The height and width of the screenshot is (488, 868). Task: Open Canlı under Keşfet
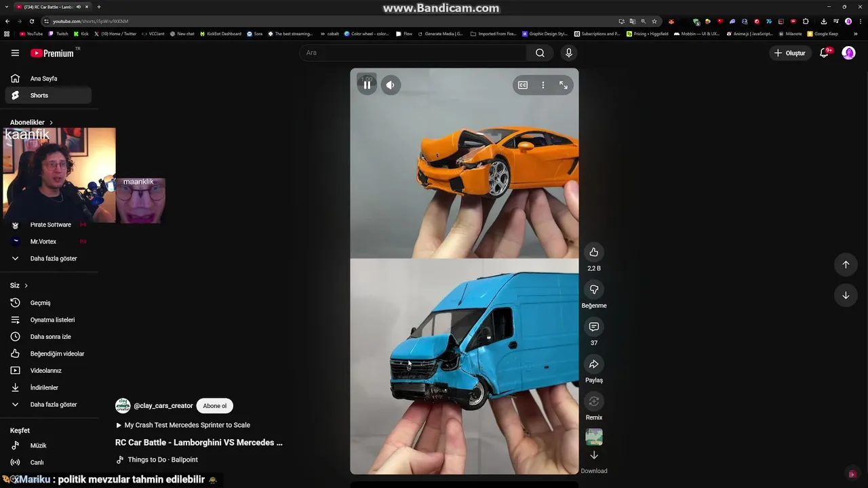(48, 462)
